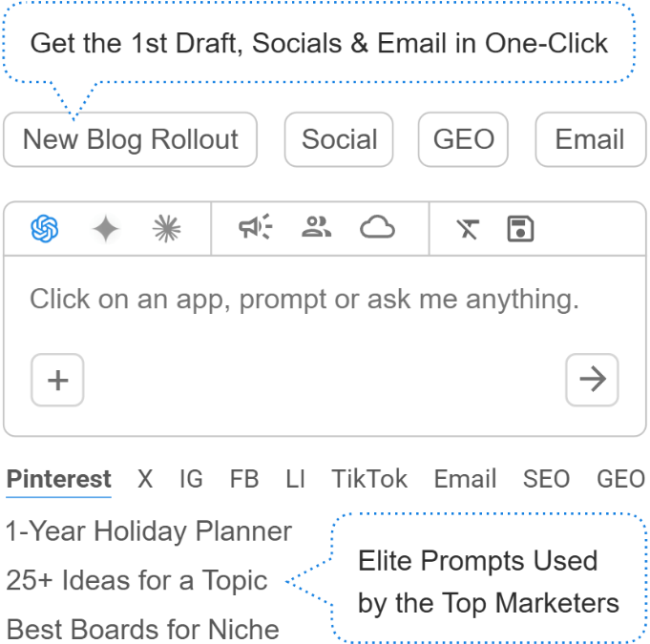This screenshot has width=650, height=644.
Task: Open the SEO prompts tab
Action: point(546,479)
